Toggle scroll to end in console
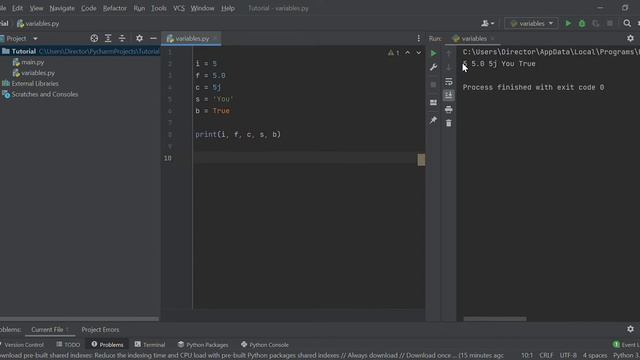The height and width of the screenshot is (360, 640). [x=449, y=96]
